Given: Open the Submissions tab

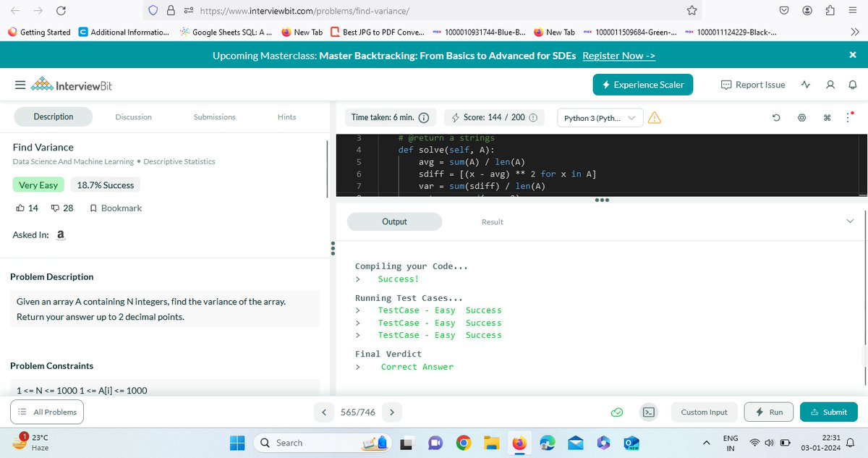Looking at the screenshot, I should coord(215,116).
